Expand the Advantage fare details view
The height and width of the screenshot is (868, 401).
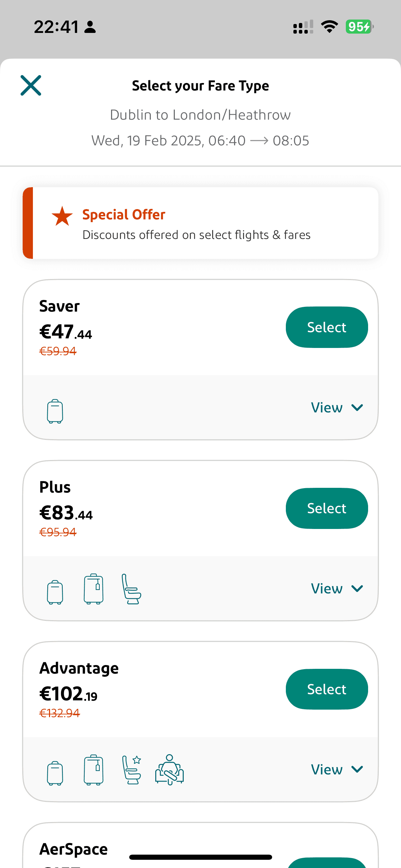337,770
